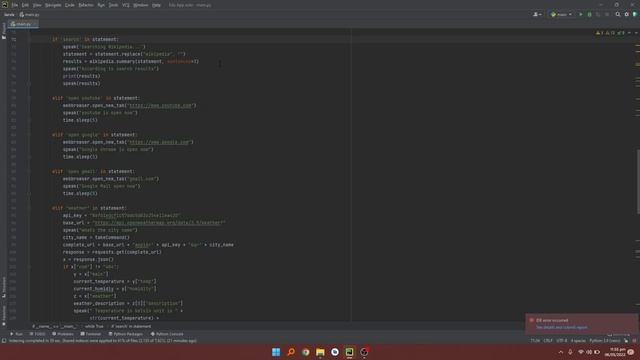Click the Debug bug icon in toolbar
This screenshot has height=360, width=640.
coord(589,14)
